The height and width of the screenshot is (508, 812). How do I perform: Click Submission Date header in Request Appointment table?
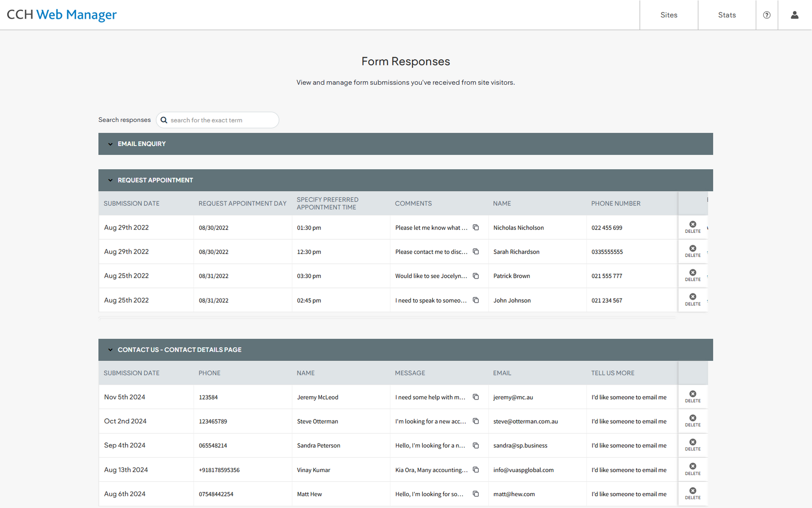point(132,204)
